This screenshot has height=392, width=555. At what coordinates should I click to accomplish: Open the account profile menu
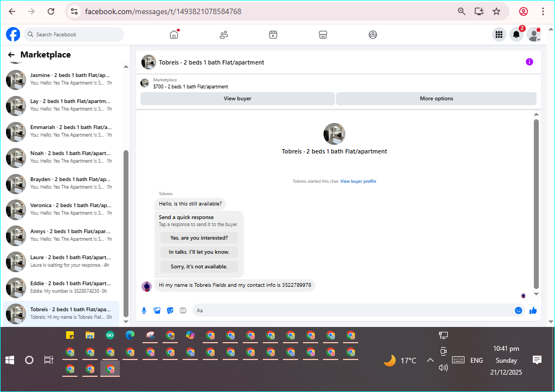click(534, 34)
